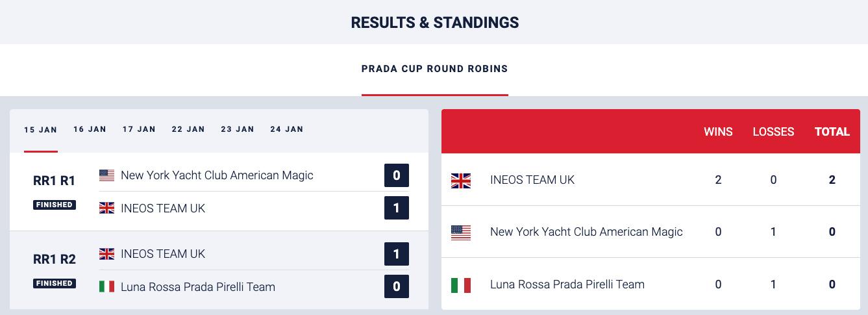Image resolution: width=868 pixels, height=315 pixels.
Task: Click the TOTAL column header
Action: [832, 132]
